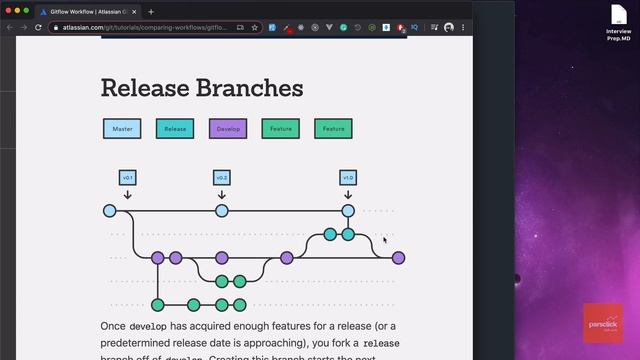
Task: Open the red badge extension icon
Action: click(x=401, y=28)
